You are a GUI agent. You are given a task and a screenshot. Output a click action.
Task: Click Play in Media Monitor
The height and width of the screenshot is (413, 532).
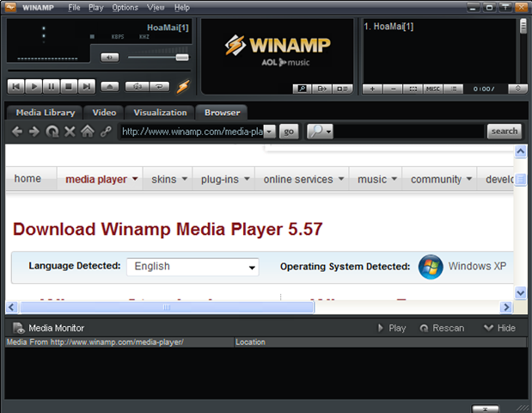click(392, 328)
